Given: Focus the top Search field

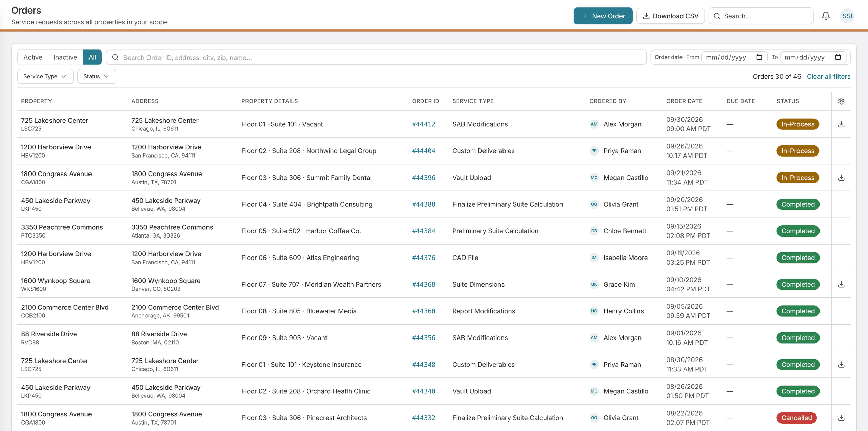Looking at the screenshot, I should (761, 16).
